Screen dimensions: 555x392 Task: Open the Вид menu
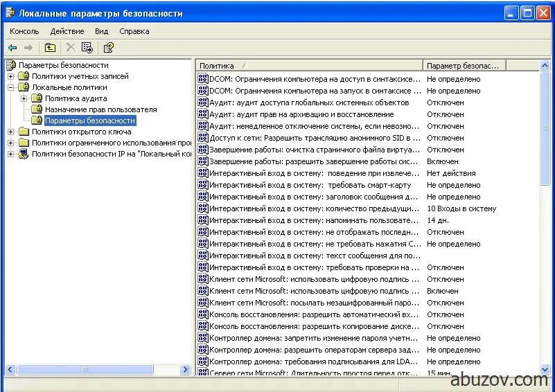[x=101, y=31]
